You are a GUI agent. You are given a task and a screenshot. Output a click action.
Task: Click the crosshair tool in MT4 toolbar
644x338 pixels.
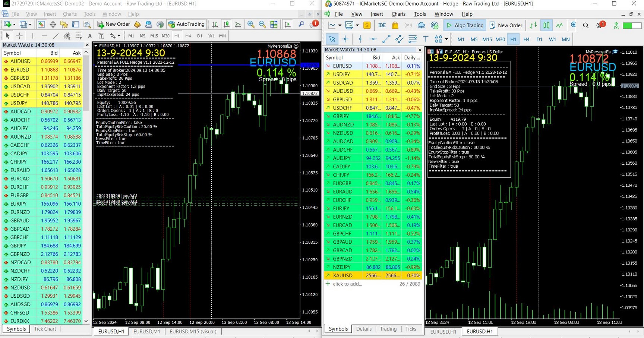pos(19,36)
